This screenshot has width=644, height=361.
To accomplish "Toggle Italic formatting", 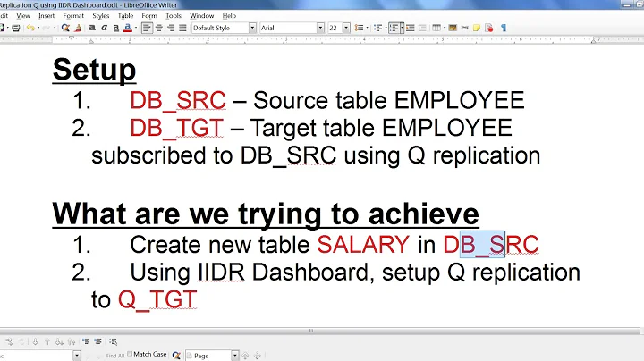I will tap(105, 28).
